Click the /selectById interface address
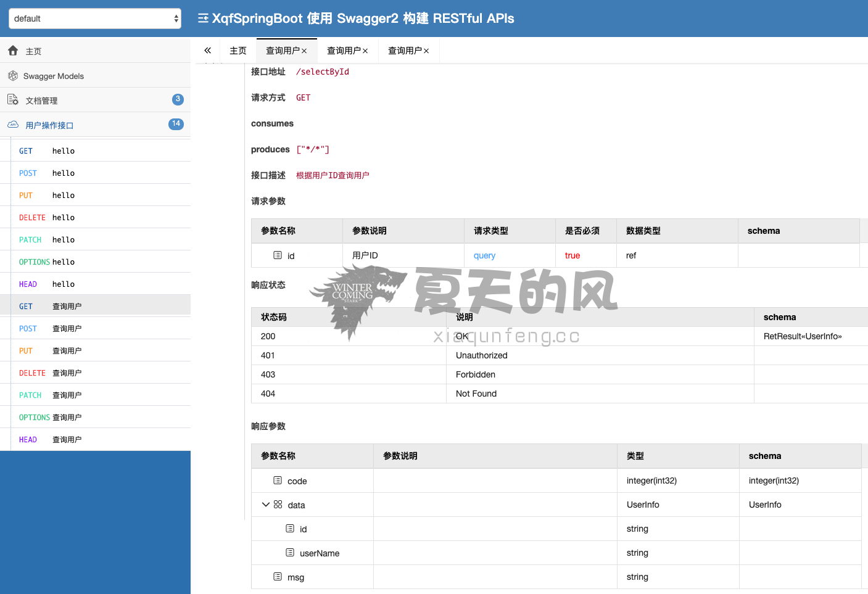Image resolution: width=868 pixels, height=594 pixels. (x=323, y=72)
